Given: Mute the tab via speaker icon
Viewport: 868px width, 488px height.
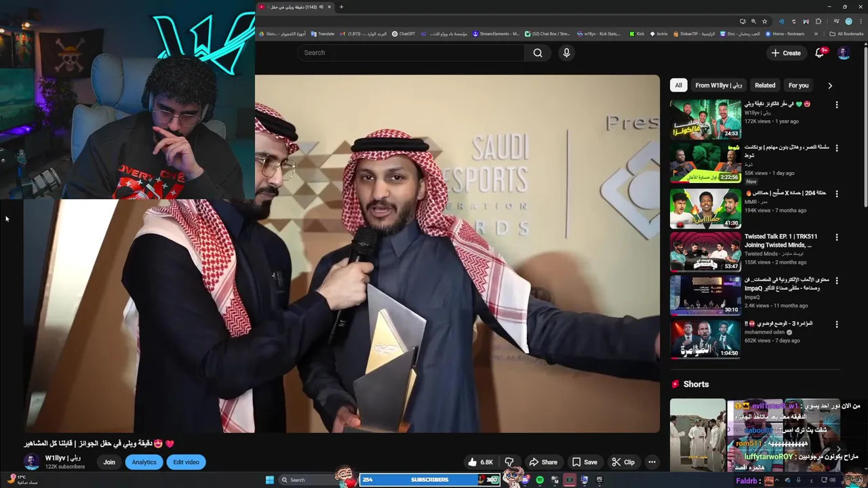Looking at the screenshot, I should click(x=321, y=7).
